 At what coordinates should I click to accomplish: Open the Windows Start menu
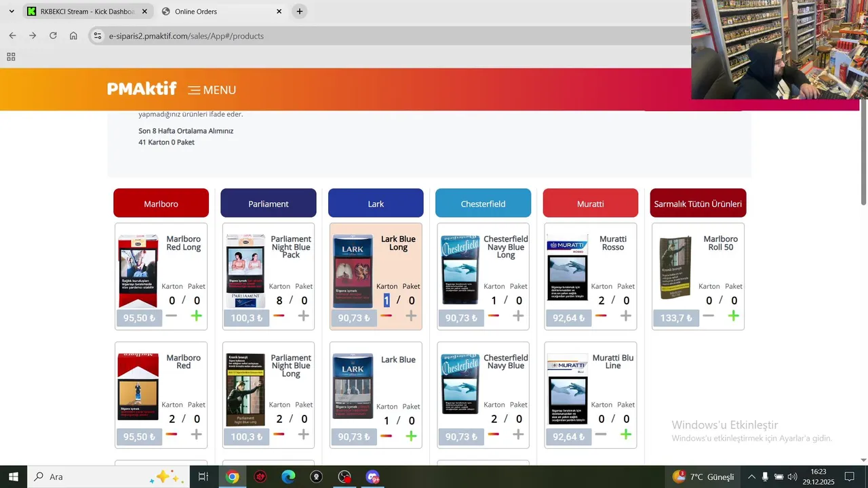(x=14, y=476)
